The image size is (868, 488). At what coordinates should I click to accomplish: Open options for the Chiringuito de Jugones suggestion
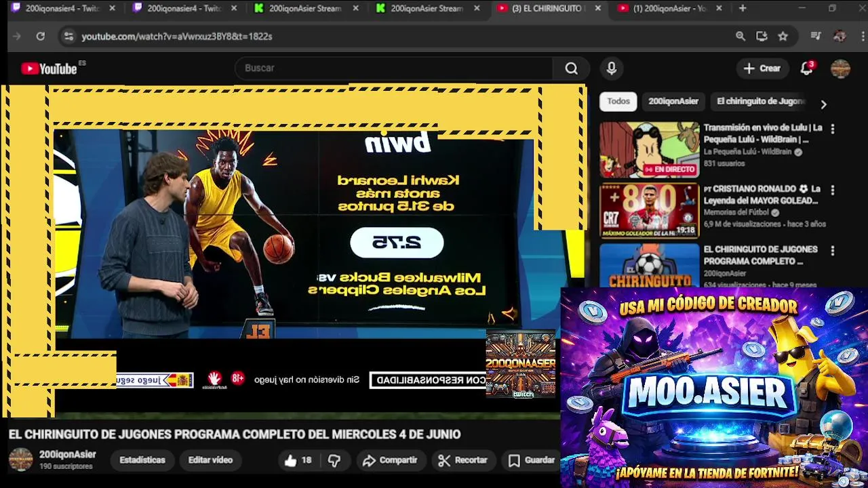[x=832, y=251]
